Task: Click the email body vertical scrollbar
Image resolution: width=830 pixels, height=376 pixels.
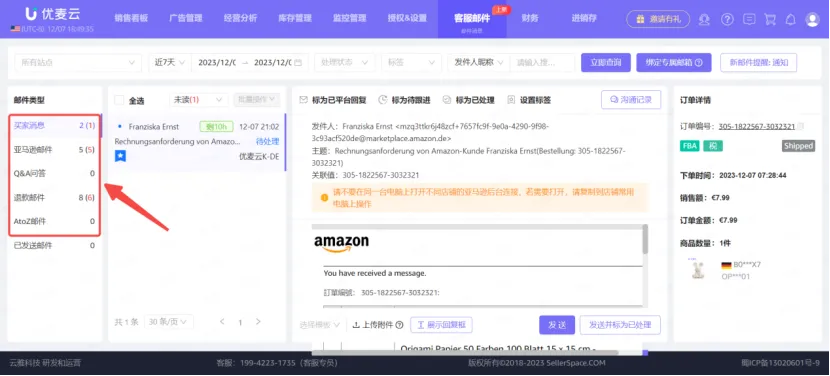Action: tap(645, 239)
